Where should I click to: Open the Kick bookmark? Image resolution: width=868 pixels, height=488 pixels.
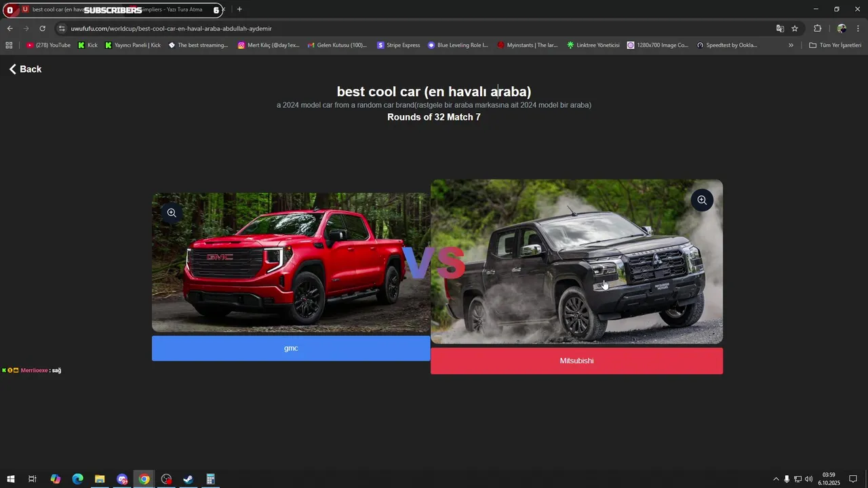87,45
